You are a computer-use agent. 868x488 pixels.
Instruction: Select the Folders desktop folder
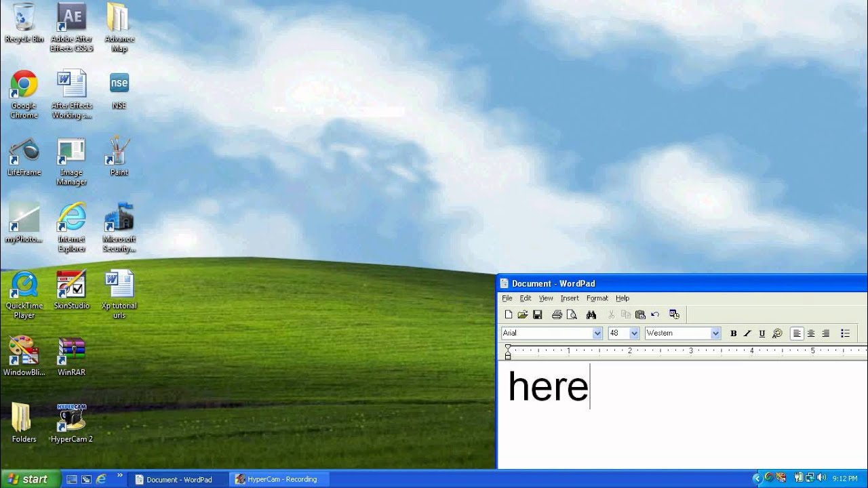(x=24, y=423)
